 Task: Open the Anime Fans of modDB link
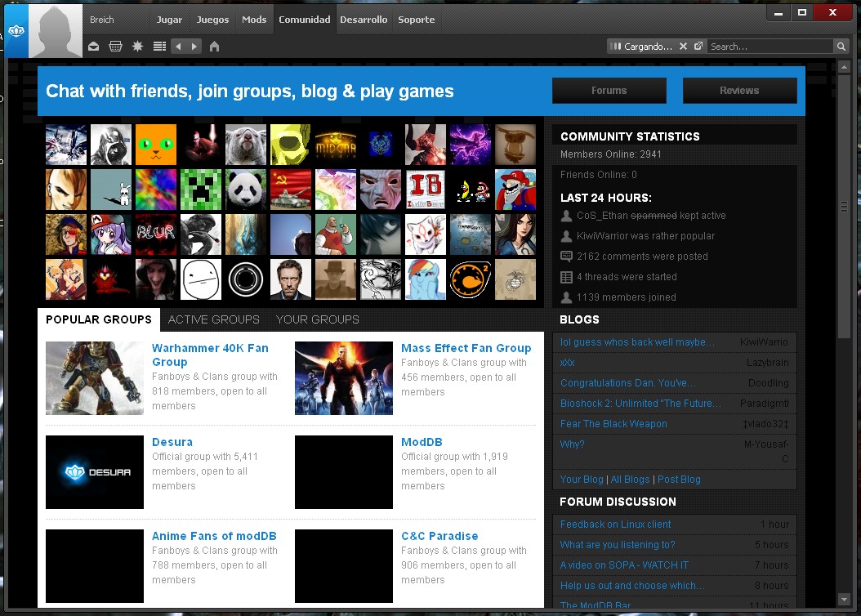tap(214, 536)
